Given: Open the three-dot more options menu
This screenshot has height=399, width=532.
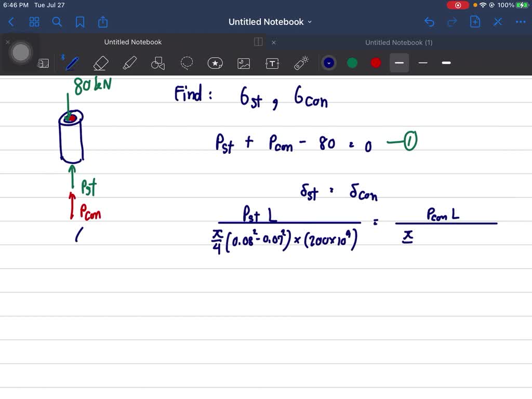Looking at the screenshot, I should [x=521, y=22].
